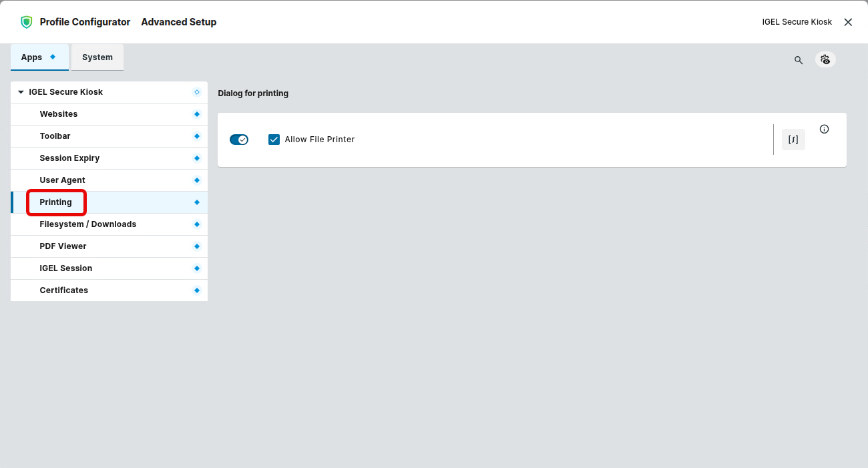Click the bracket reset icon button
This screenshot has height=468, width=868.
[793, 140]
